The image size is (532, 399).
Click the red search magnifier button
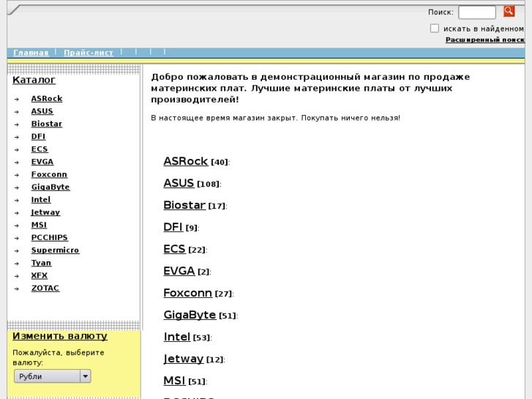point(509,11)
